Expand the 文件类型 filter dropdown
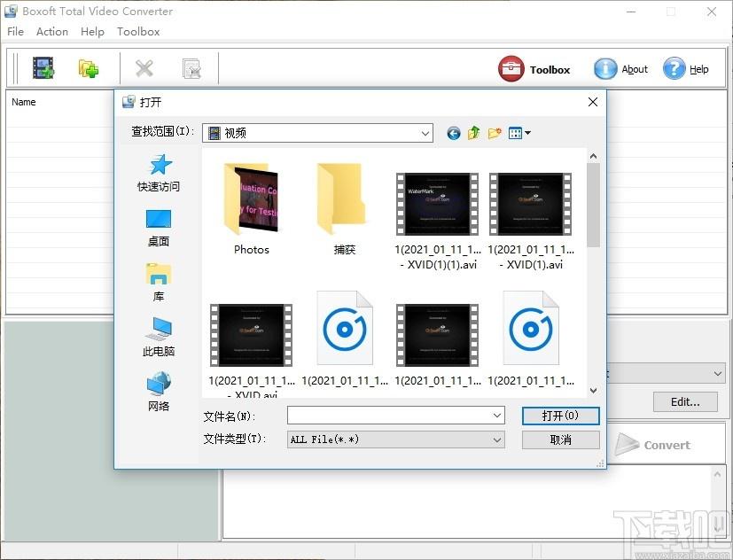Image resolution: width=733 pixels, height=560 pixels. 497,439
